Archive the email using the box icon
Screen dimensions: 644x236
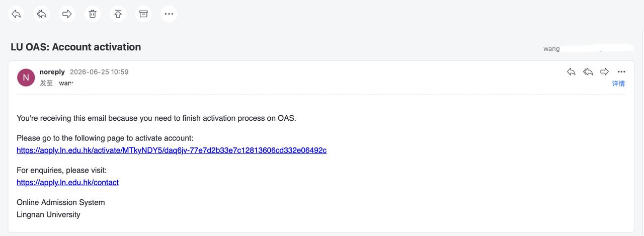pos(143,14)
